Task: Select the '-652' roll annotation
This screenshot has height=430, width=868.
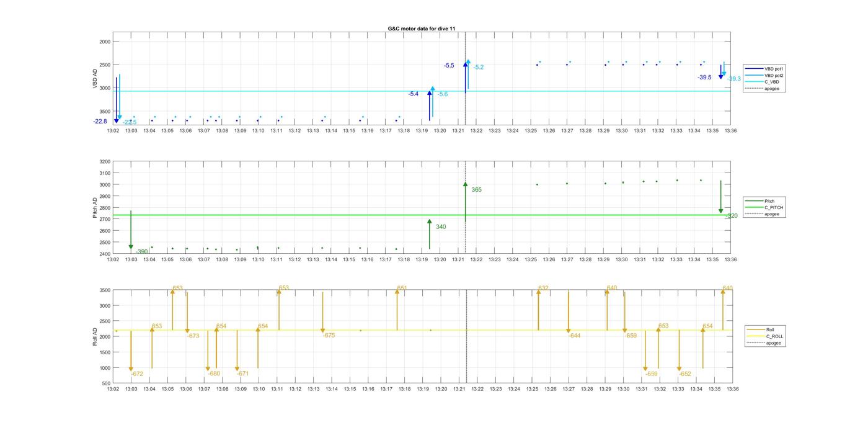Action: point(684,374)
